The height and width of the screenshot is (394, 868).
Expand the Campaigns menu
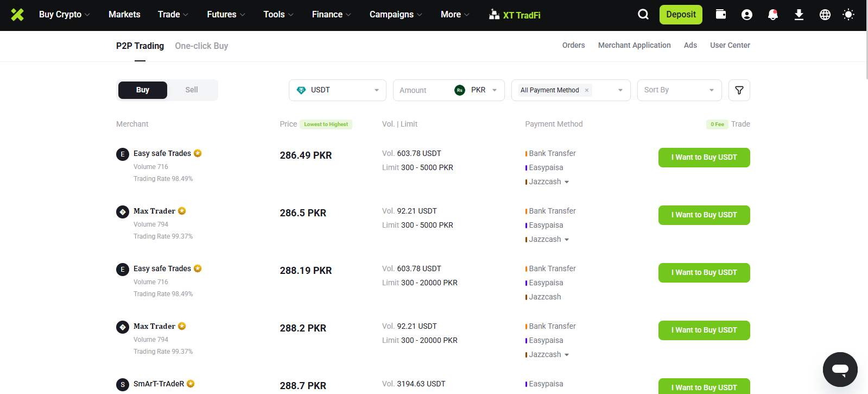(x=396, y=15)
